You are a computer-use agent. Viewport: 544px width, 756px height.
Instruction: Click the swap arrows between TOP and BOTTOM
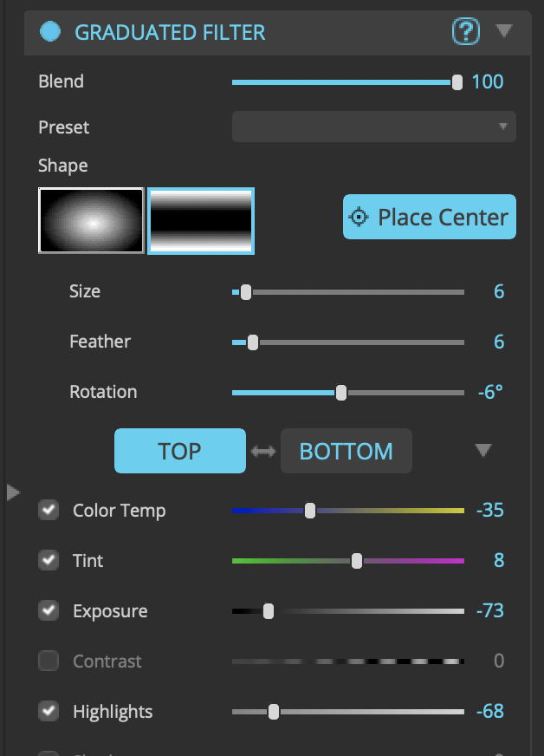(x=262, y=452)
